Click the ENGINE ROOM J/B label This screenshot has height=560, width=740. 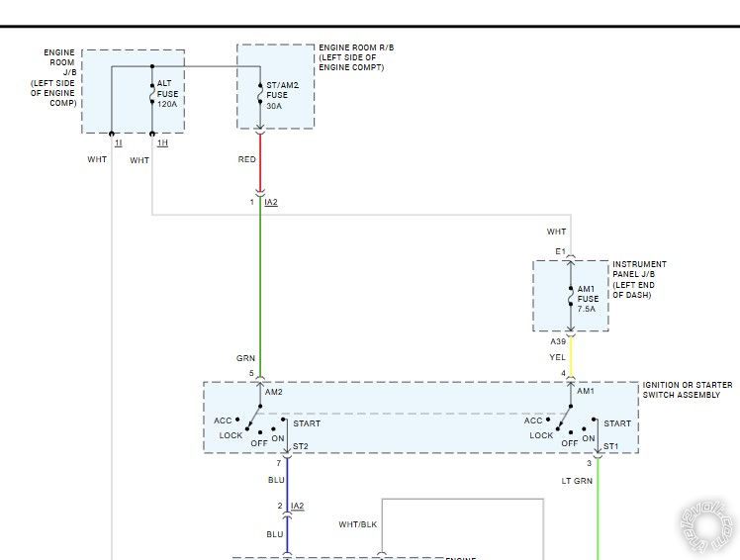click(53, 77)
